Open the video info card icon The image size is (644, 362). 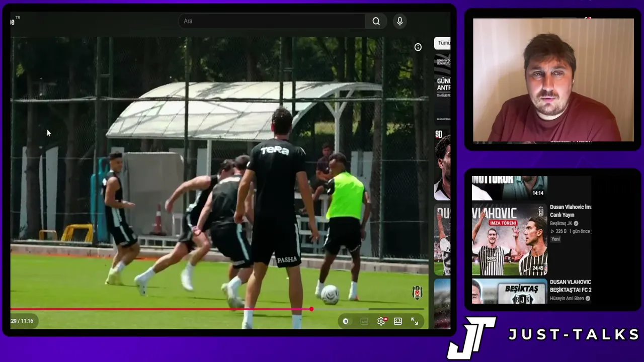418,47
